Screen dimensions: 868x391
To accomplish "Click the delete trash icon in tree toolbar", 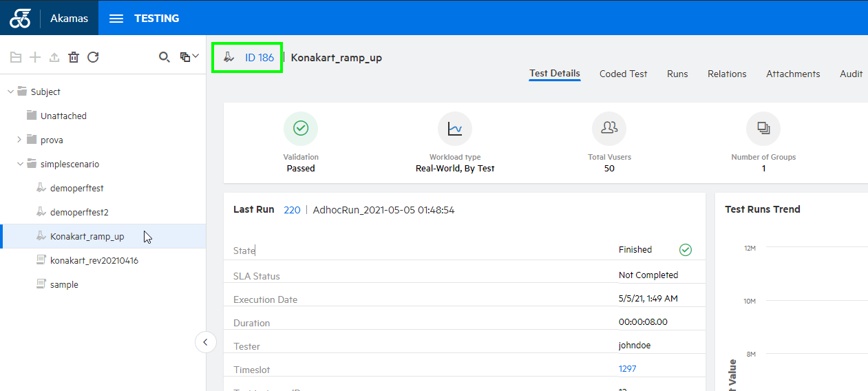I will 74,57.
